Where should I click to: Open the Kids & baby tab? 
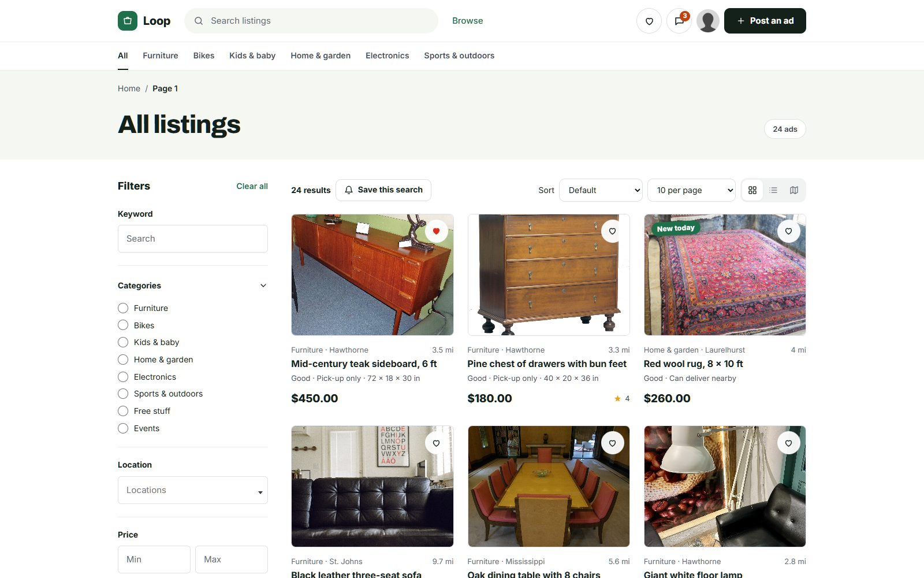tap(252, 55)
